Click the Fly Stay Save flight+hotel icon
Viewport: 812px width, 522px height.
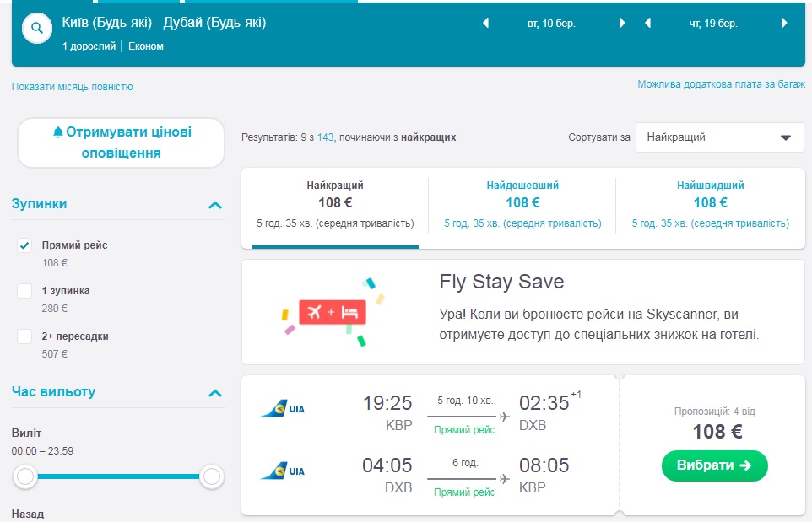pyautogui.click(x=331, y=312)
